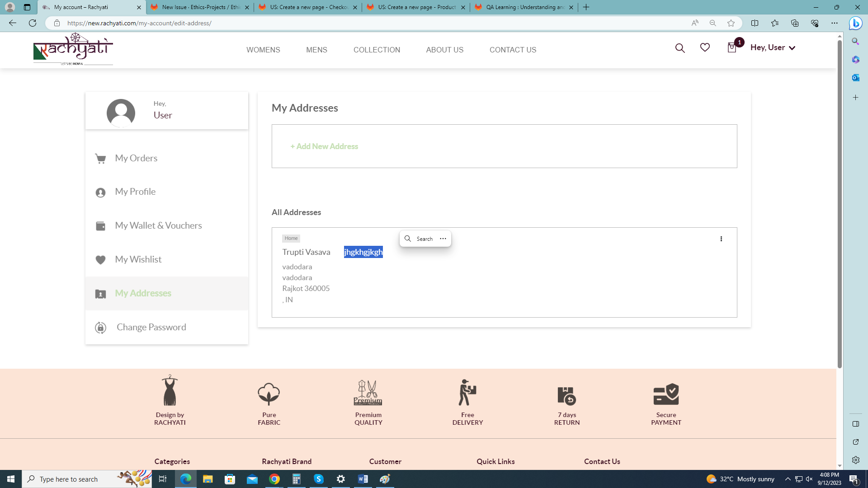Switch to New Issue Ethics-Projects tab
This screenshot has width=868, height=488.
[x=200, y=7]
